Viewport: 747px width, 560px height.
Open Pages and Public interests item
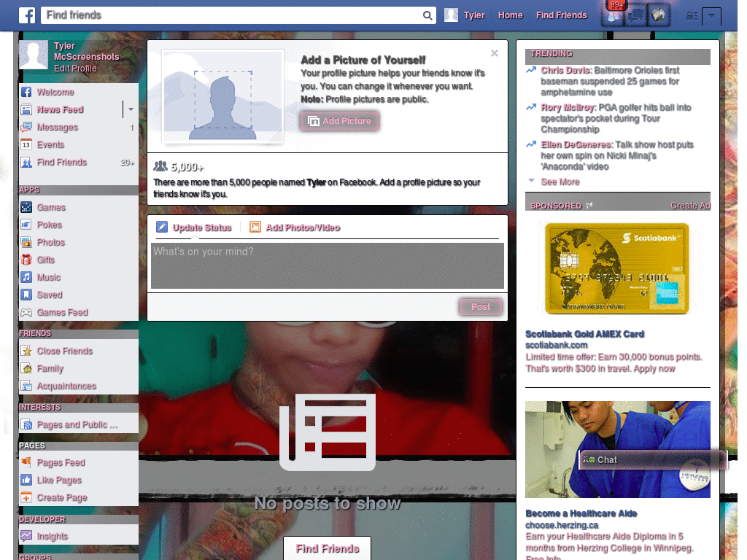click(x=79, y=424)
